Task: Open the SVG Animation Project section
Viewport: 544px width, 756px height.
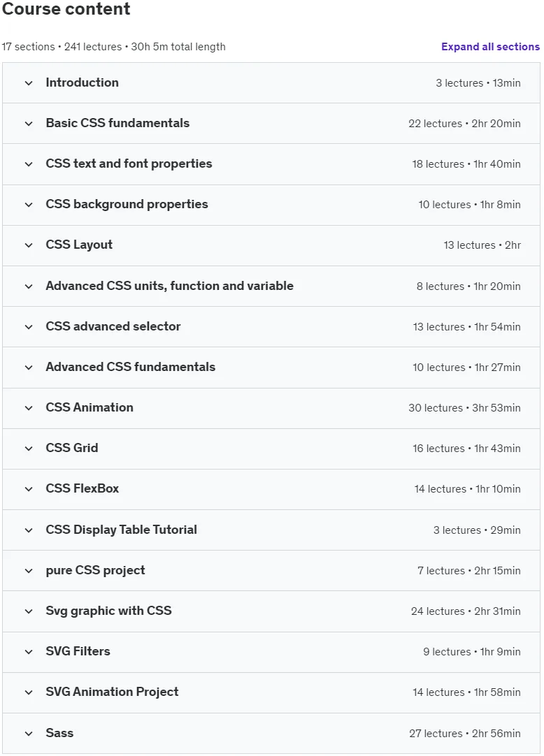Action: point(112,692)
